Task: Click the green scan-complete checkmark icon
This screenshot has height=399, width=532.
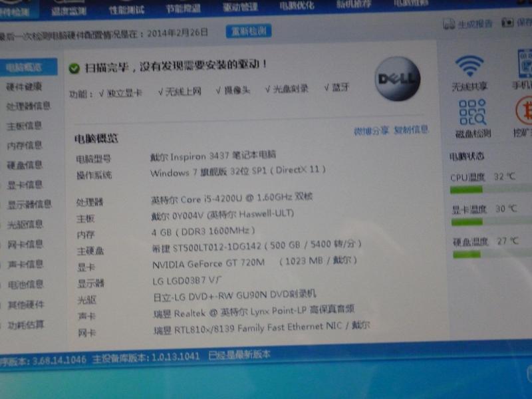Action: (x=74, y=68)
